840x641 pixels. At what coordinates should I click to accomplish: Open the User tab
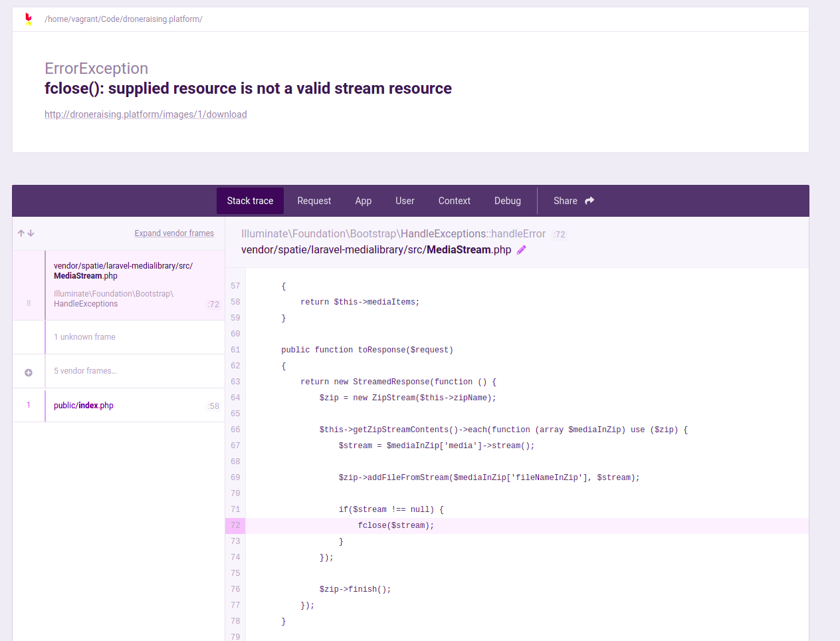tap(405, 201)
